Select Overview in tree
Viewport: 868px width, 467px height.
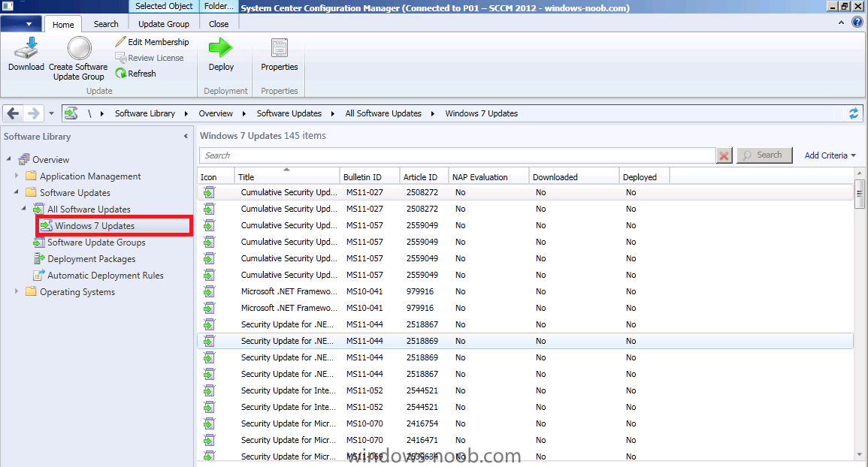[50, 160]
